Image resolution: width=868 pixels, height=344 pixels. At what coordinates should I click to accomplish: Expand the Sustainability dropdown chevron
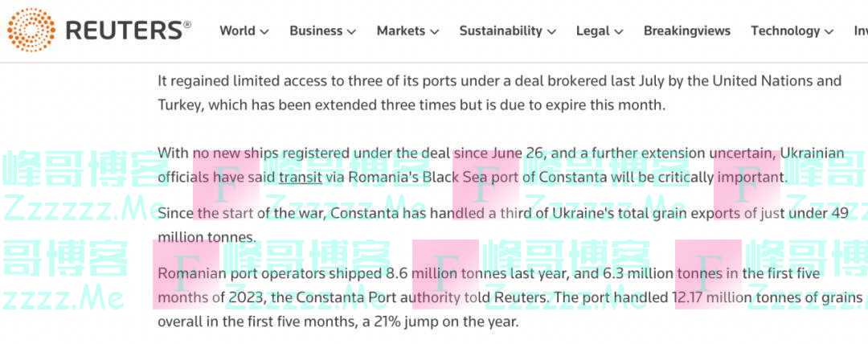click(551, 31)
